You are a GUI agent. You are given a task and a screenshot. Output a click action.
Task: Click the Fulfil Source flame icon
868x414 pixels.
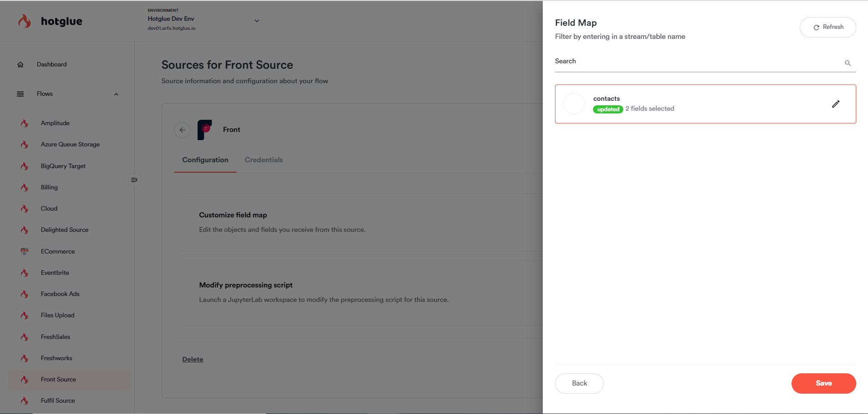pyautogui.click(x=24, y=401)
